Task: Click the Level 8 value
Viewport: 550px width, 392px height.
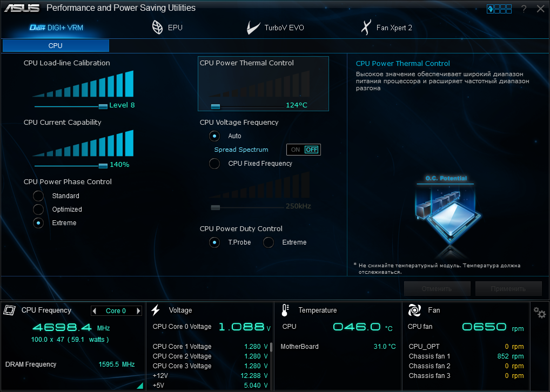Action: tap(122, 105)
